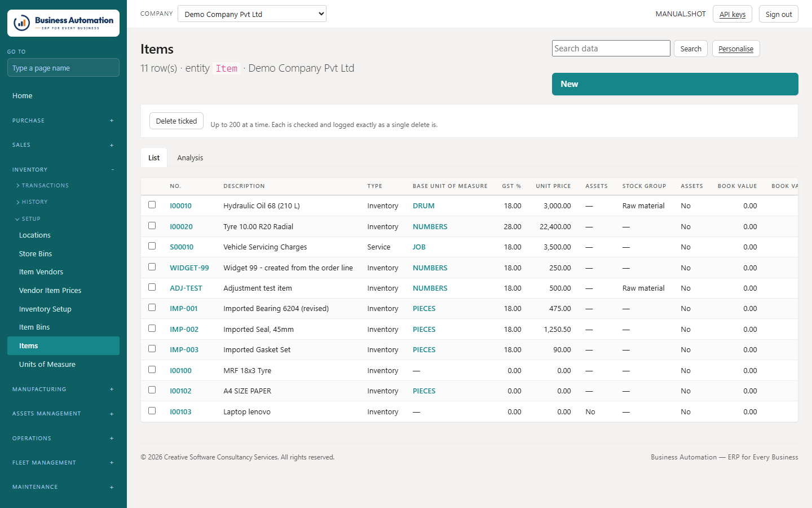Screen dimensions: 812x508
Task: Check the I00100 MRF Tyre checkbox
Action: tap(152, 369)
